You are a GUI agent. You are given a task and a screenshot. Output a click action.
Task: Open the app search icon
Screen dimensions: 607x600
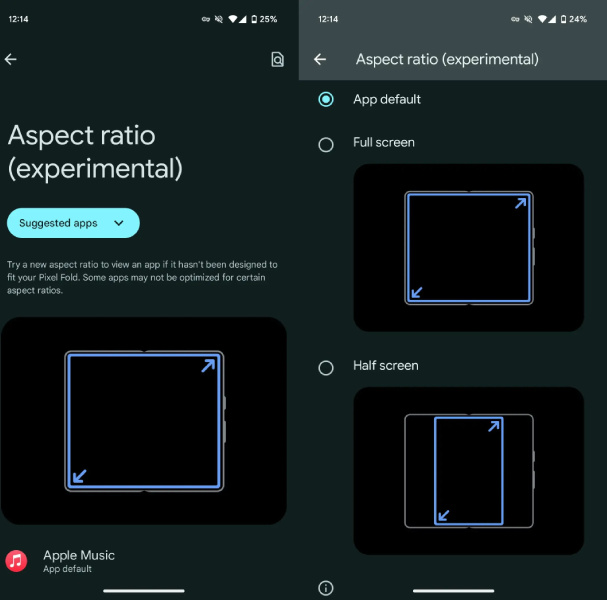pos(277,60)
